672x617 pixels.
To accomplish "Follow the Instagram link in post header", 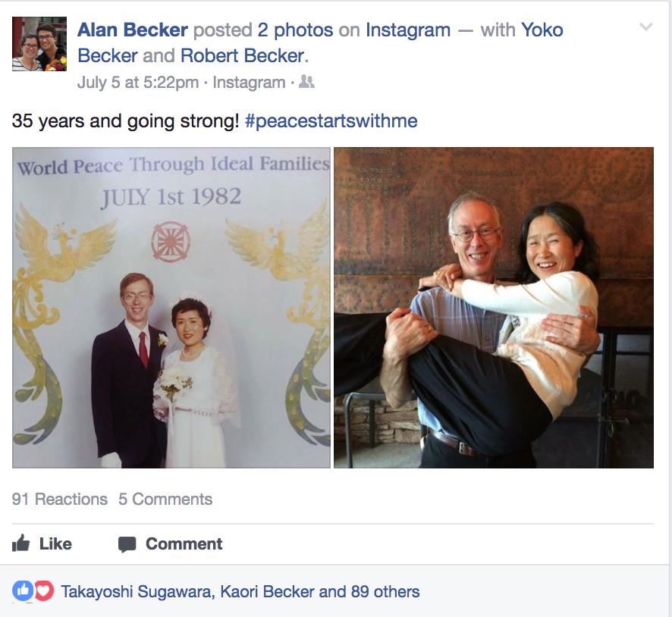I will (x=408, y=30).
